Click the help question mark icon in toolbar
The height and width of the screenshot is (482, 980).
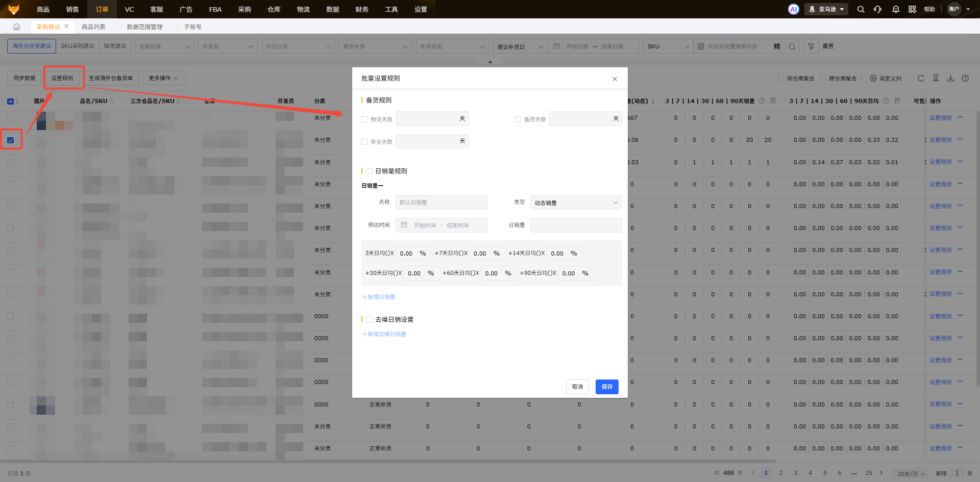point(965,78)
